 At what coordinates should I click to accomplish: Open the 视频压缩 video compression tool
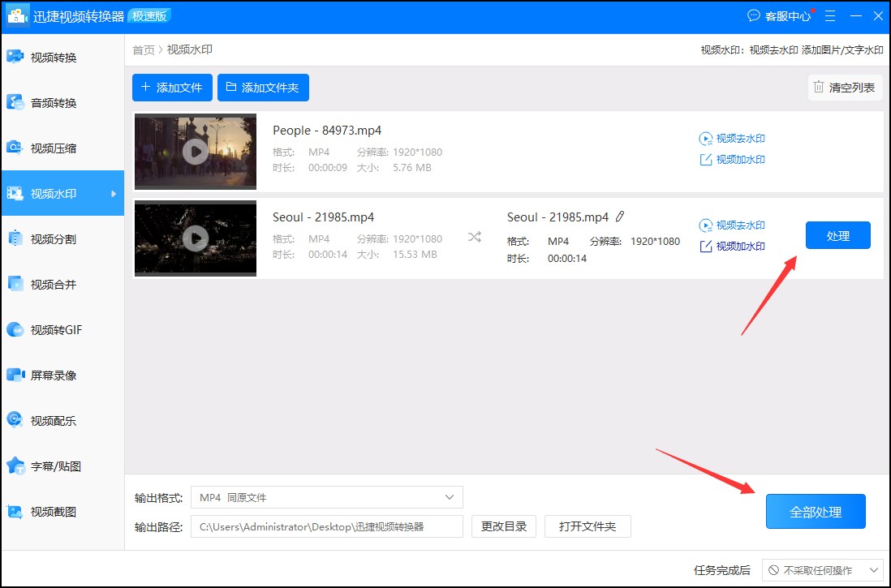(54, 148)
